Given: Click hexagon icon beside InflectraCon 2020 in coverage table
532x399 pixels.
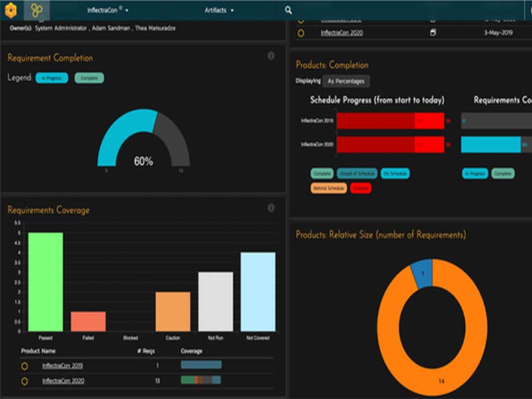Looking at the screenshot, I should [x=25, y=381].
